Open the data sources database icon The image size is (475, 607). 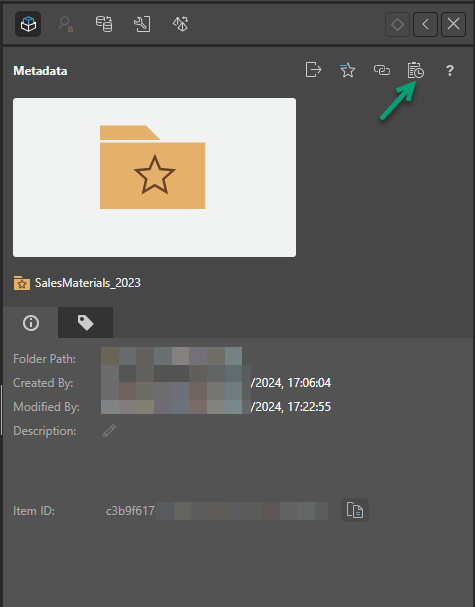104,24
